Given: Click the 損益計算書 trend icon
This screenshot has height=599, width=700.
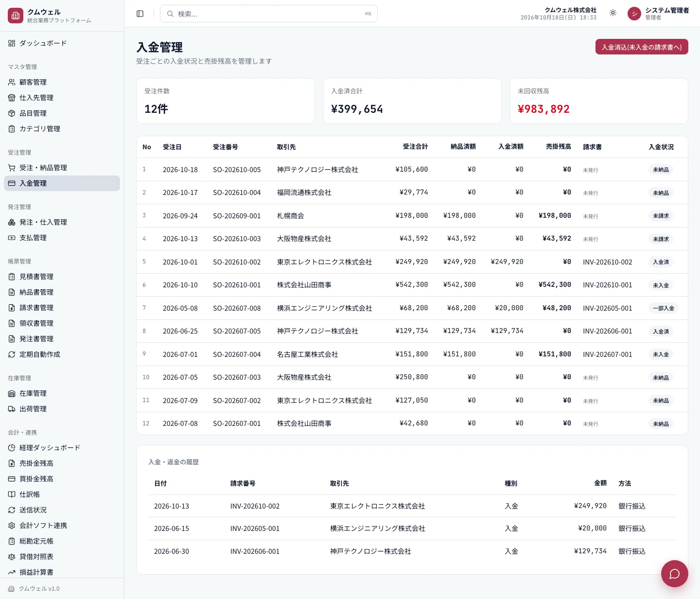Looking at the screenshot, I should (12, 572).
